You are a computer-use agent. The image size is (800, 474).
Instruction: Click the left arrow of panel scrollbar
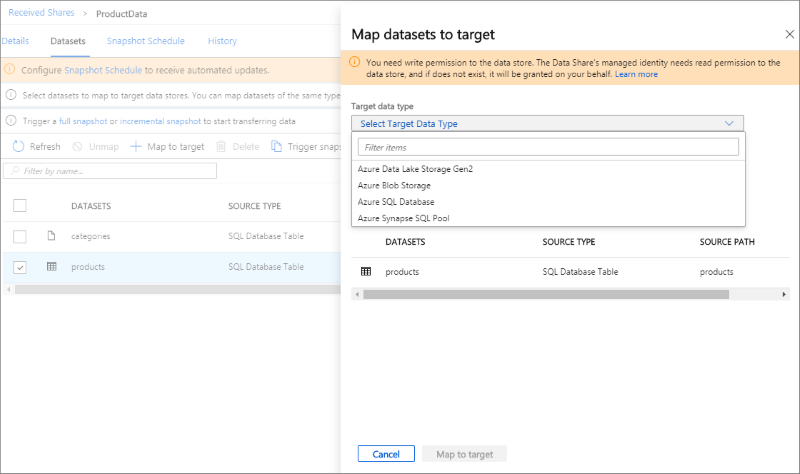coord(357,294)
